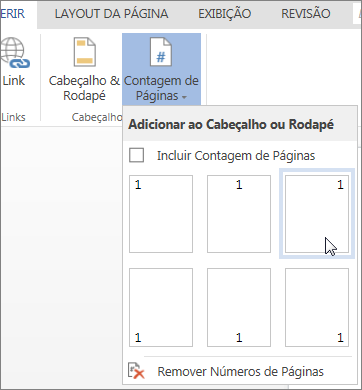Choose top-right page number position
Image resolution: width=362 pixels, height=390 pixels.
(317, 214)
